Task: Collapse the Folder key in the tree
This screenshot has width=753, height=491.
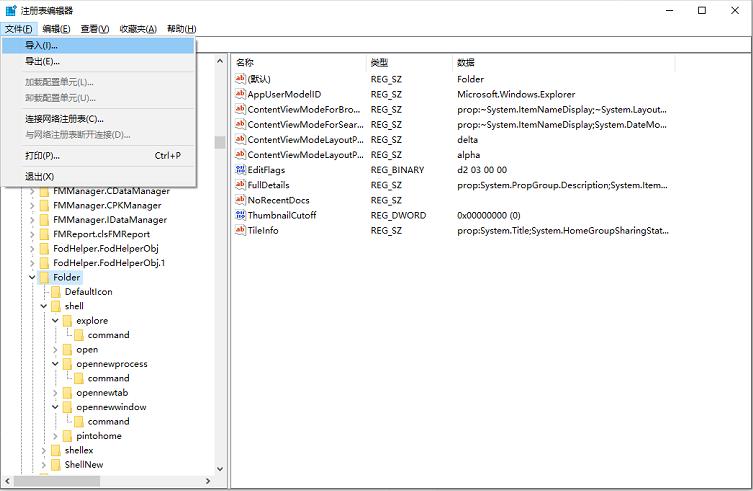Action: coord(32,277)
